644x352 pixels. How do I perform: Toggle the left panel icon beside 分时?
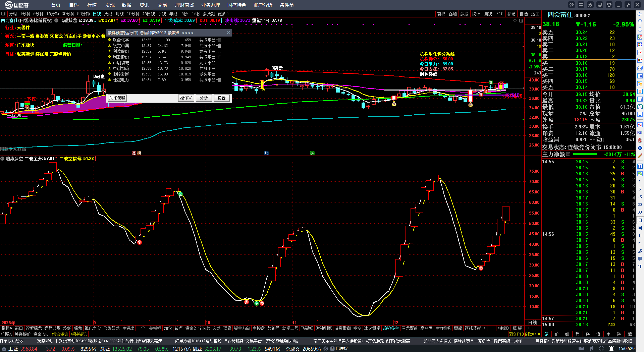coord(3,14)
